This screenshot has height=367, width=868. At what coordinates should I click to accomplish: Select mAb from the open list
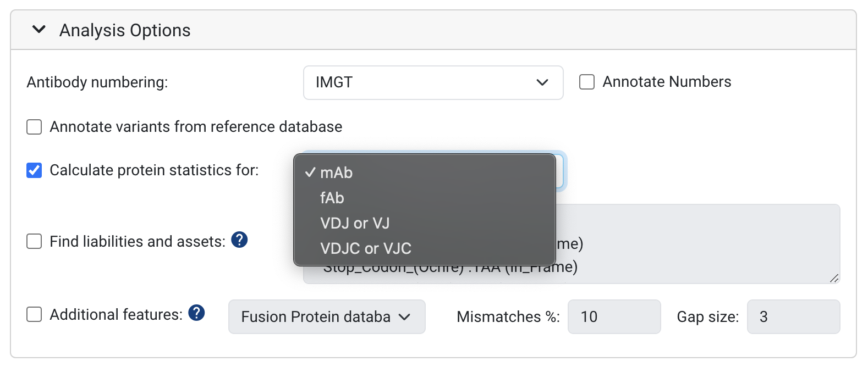pos(336,173)
